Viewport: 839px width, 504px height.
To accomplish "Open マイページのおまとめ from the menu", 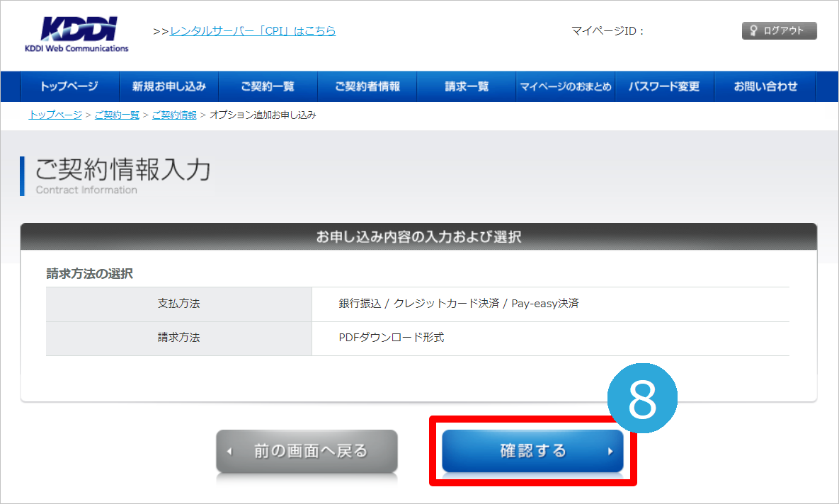I will [566, 86].
